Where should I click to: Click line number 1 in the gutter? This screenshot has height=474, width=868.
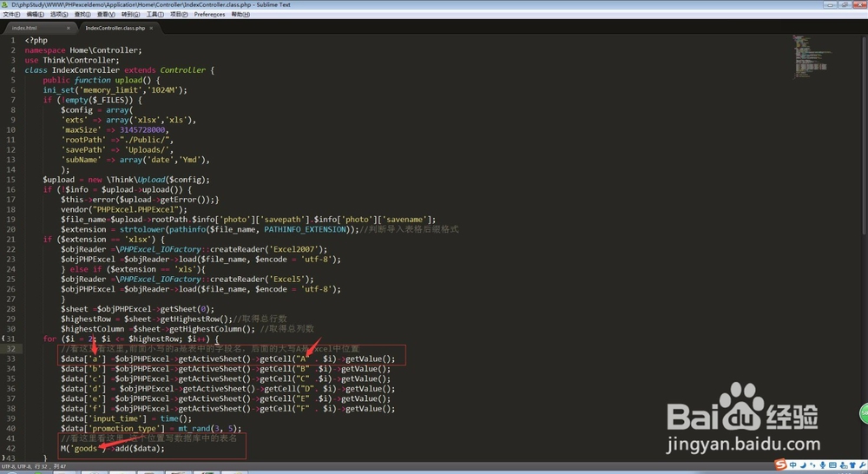click(13, 41)
